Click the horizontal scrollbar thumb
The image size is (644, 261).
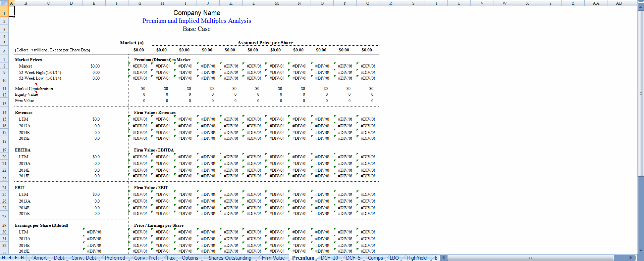tap(530, 258)
